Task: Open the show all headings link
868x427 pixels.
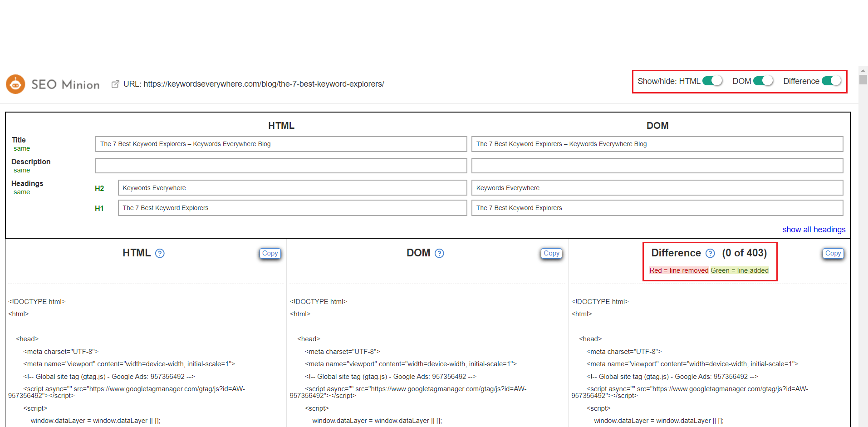Action: coord(814,230)
